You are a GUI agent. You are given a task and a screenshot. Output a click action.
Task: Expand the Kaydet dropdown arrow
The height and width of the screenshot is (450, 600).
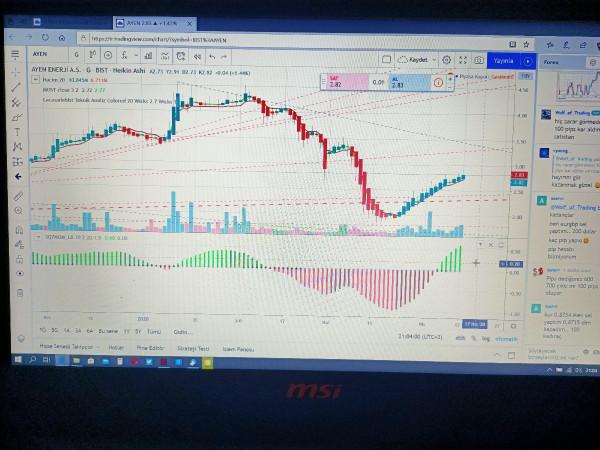pyautogui.click(x=434, y=60)
